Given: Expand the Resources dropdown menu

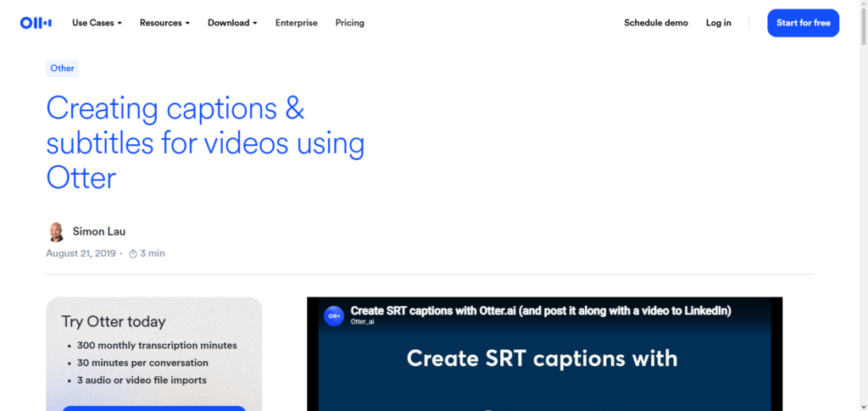Looking at the screenshot, I should [x=164, y=23].
